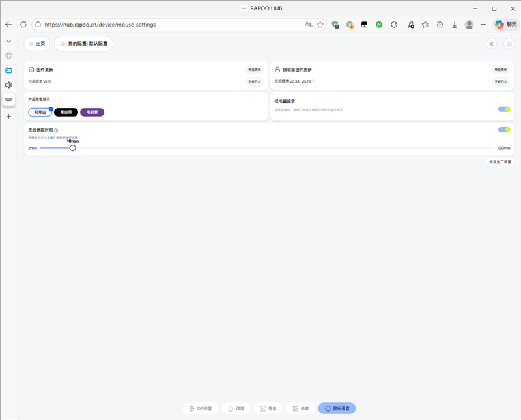Open browser history icon
The image size is (521, 420).
click(x=440, y=25)
